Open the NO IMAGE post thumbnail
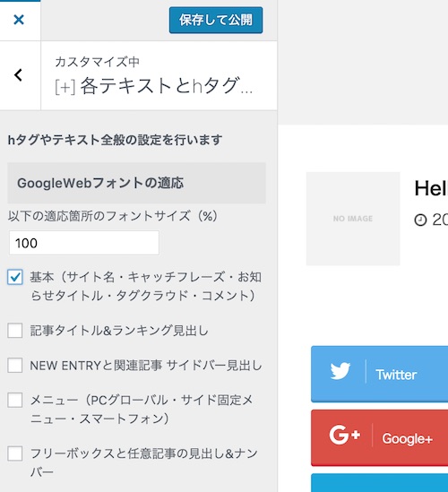Image resolution: width=448 pixels, height=492 pixels. pos(353,219)
